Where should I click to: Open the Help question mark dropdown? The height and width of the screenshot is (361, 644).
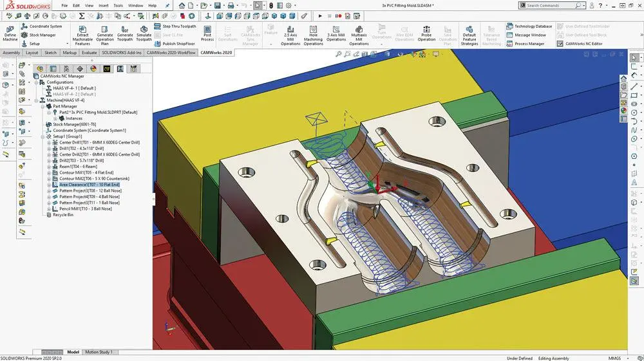click(606, 5)
